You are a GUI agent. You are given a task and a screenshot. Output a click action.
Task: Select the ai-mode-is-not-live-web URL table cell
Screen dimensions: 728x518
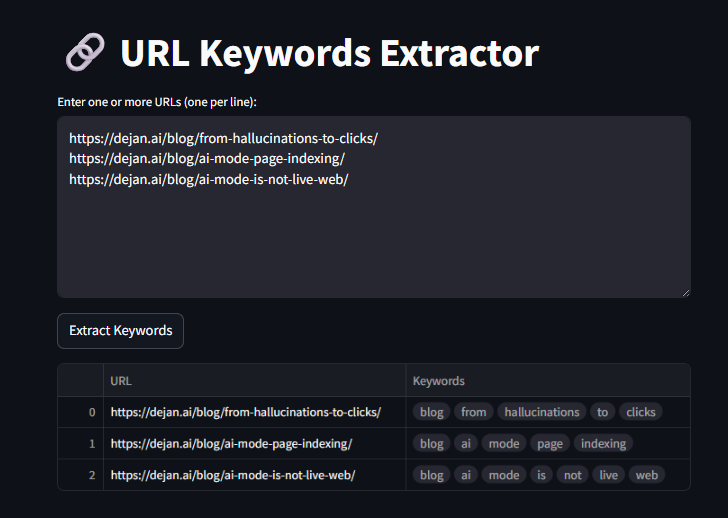tap(254, 475)
